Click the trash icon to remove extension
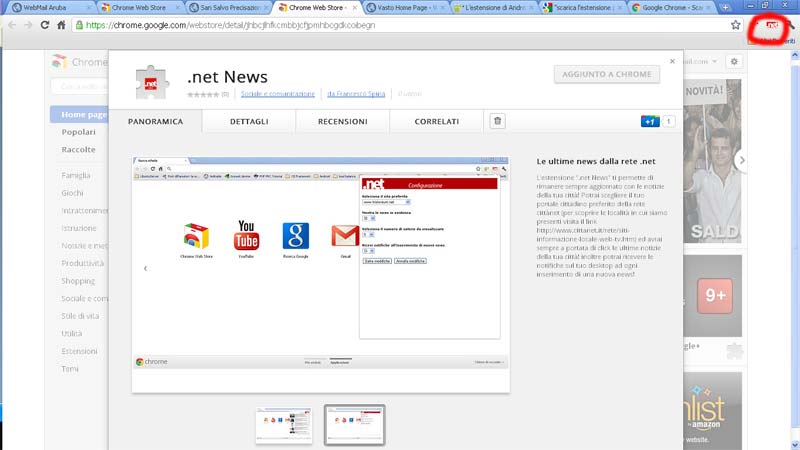The width and height of the screenshot is (800, 450). click(497, 121)
